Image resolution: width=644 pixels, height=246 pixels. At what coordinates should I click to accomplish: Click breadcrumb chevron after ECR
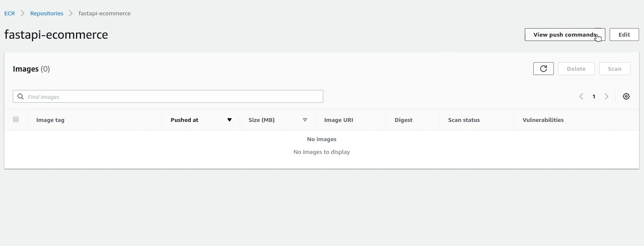point(22,13)
